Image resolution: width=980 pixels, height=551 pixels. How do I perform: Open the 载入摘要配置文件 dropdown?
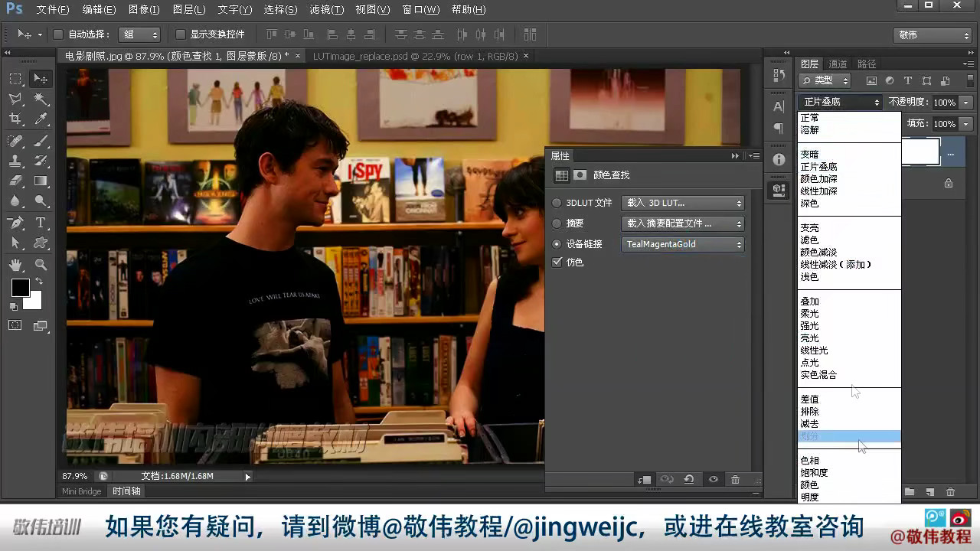pyautogui.click(x=683, y=223)
